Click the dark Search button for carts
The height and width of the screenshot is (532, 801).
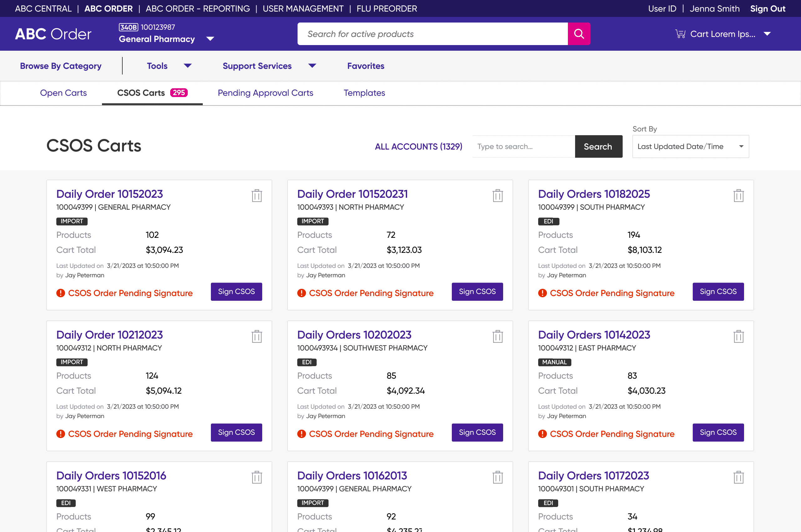599,146
